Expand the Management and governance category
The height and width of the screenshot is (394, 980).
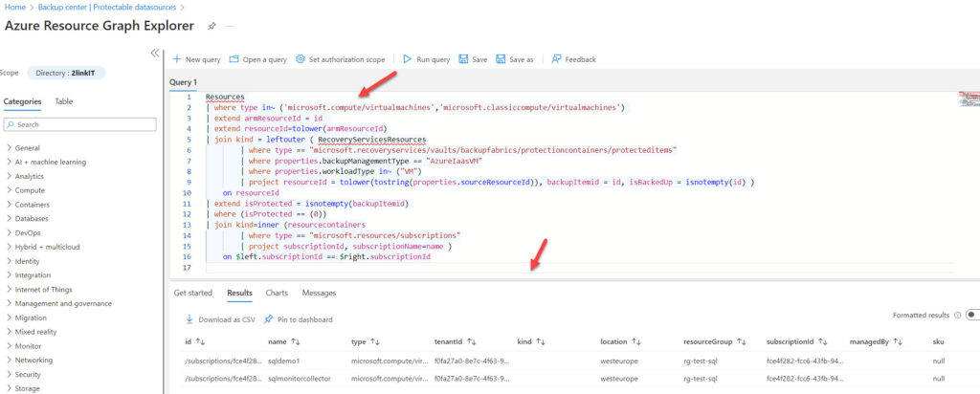[9, 303]
